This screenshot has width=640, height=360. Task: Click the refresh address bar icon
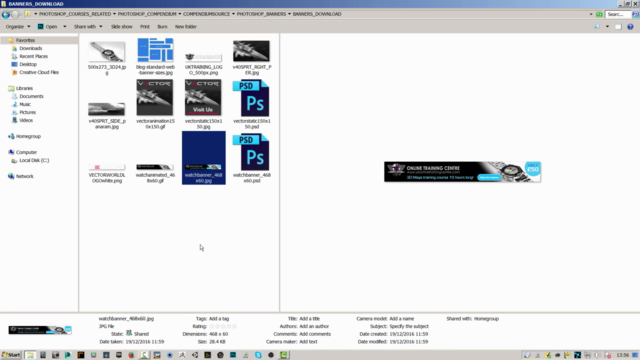point(599,14)
